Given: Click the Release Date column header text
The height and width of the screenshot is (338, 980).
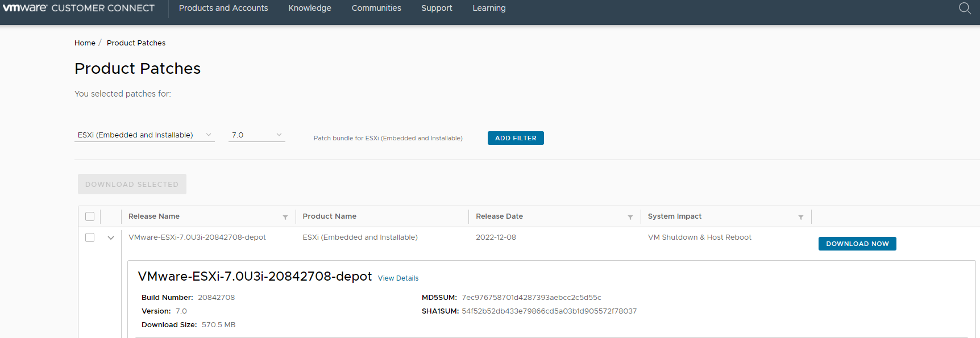Looking at the screenshot, I should point(499,216).
